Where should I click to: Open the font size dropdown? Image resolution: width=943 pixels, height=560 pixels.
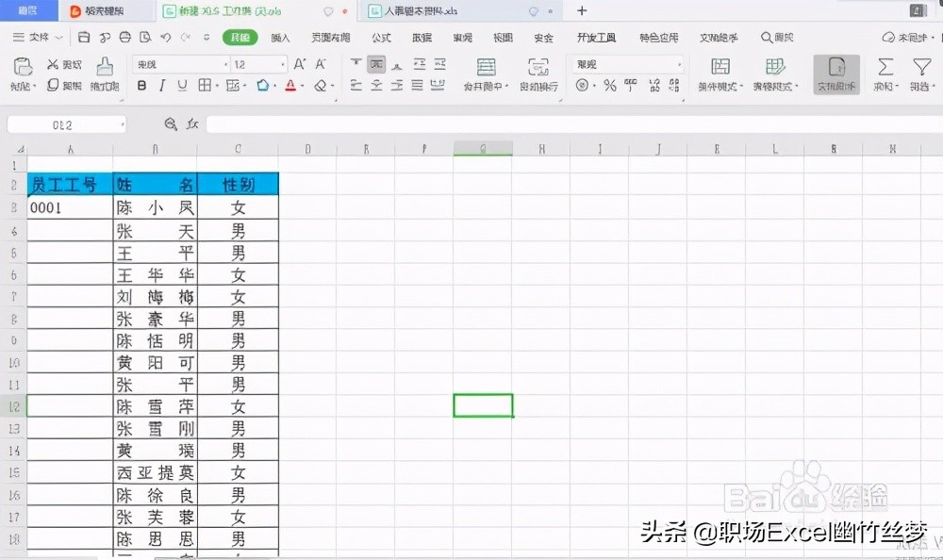(281, 64)
